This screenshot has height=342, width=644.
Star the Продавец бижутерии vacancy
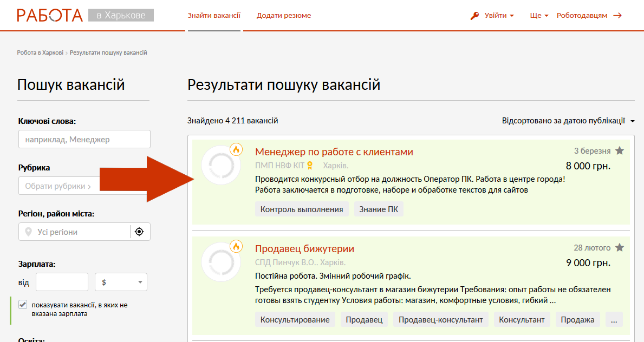(620, 248)
